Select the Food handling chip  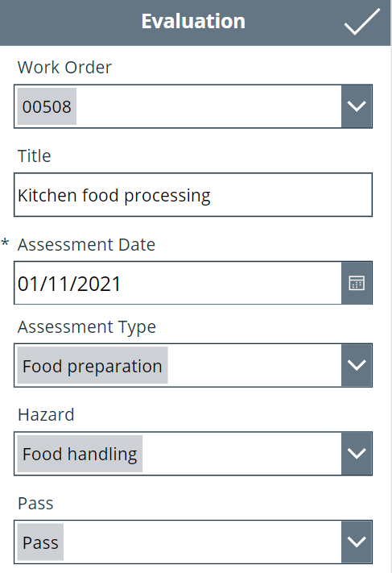click(x=80, y=454)
